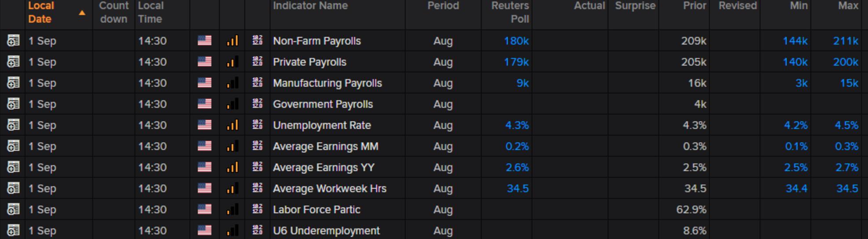Click US flag in Unemployment Rate row
Image resolution: width=868 pixels, height=239 pixels.
pyautogui.click(x=204, y=125)
